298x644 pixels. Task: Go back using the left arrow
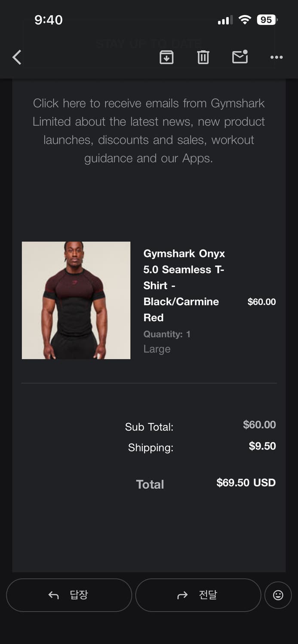click(17, 57)
